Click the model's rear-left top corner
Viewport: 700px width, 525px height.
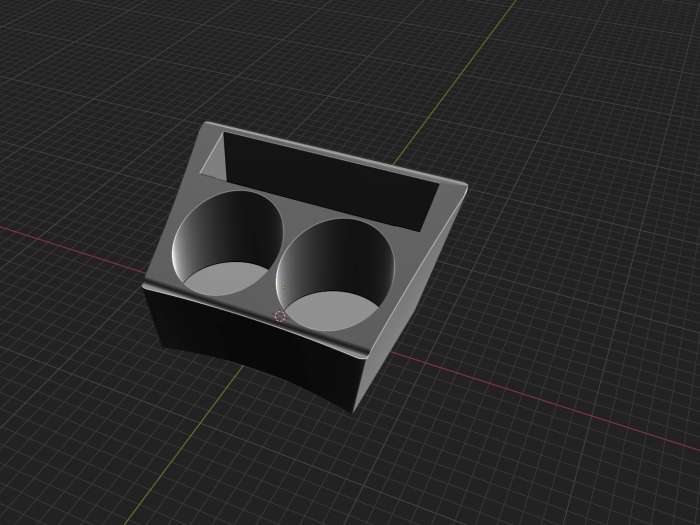pyautogui.click(x=207, y=124)
